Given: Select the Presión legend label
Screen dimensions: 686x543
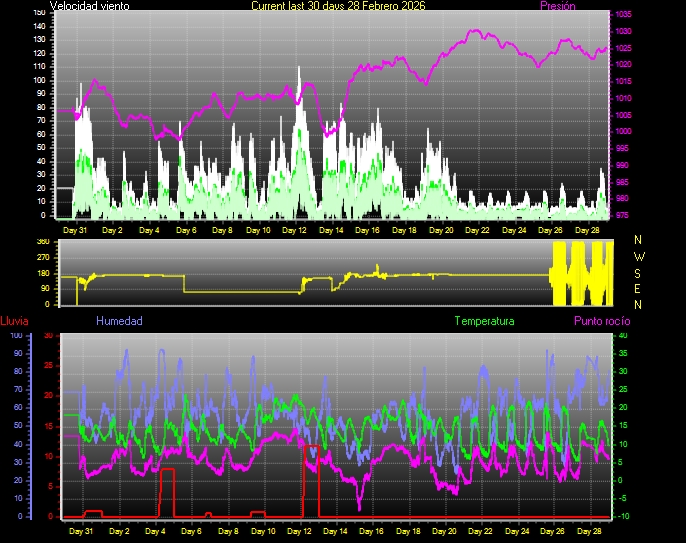Looking at the screenshot, I should [558, 6].
